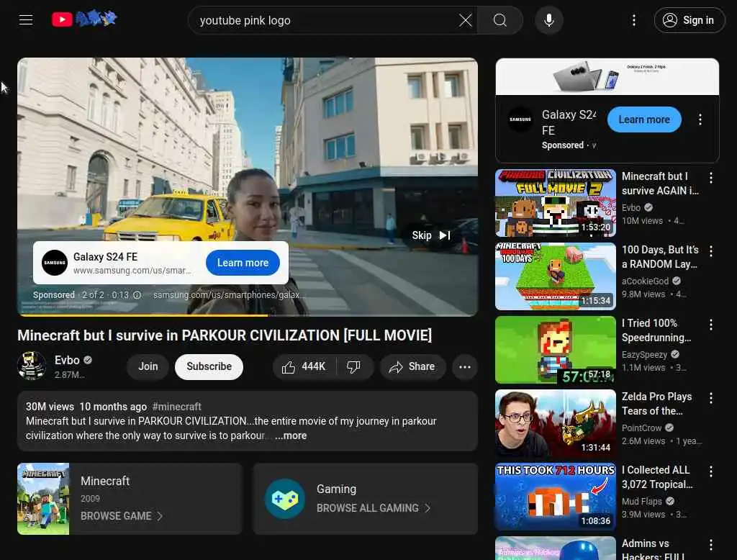Subscribe to the Evbo channel

pos(209,366)
